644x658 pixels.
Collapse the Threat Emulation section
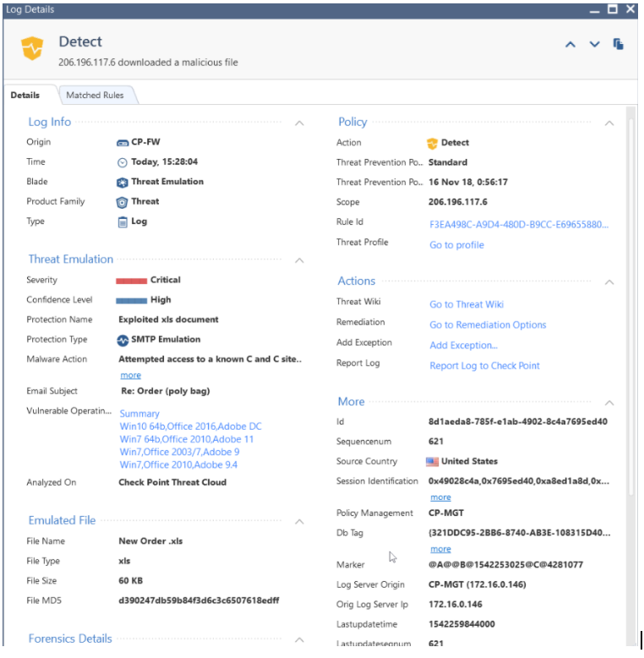[299, 260]
